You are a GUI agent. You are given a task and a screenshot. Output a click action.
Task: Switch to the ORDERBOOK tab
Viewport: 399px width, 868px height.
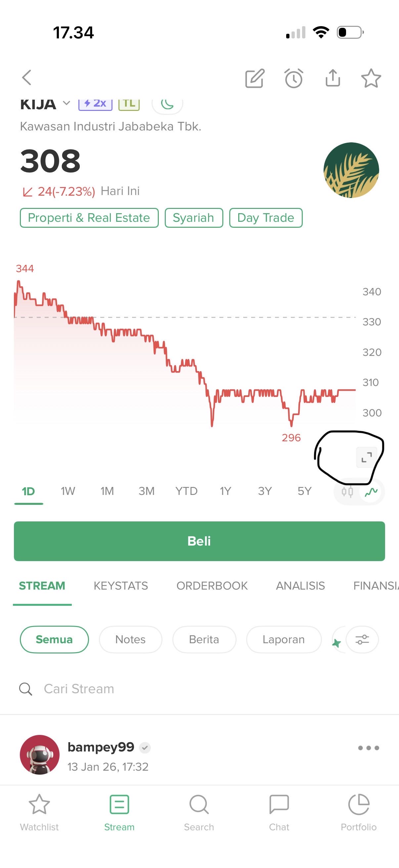[212, 586]
